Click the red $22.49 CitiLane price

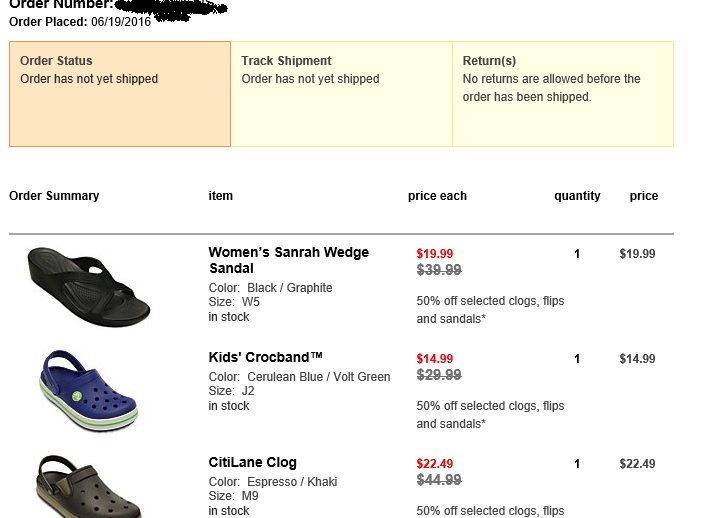[x=435, y=464]
